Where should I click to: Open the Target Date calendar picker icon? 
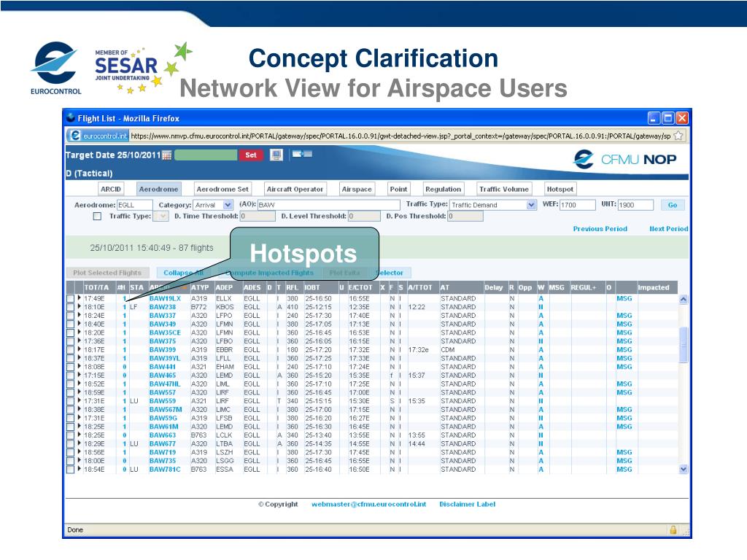167,155
